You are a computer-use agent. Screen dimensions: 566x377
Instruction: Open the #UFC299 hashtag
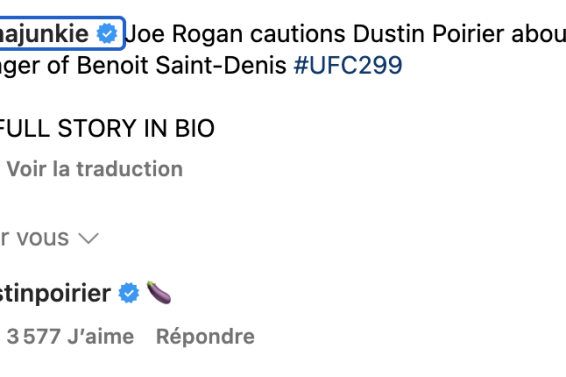[348, 65]
